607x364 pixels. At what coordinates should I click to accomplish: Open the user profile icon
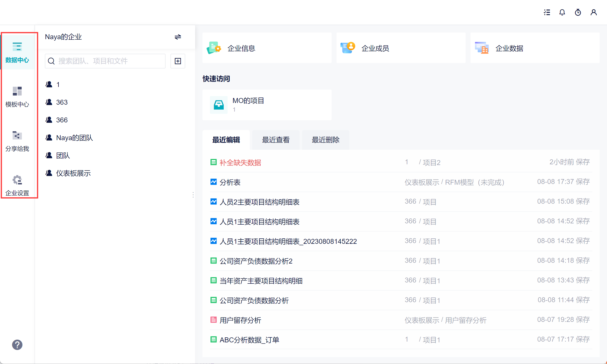pos(594,12)
